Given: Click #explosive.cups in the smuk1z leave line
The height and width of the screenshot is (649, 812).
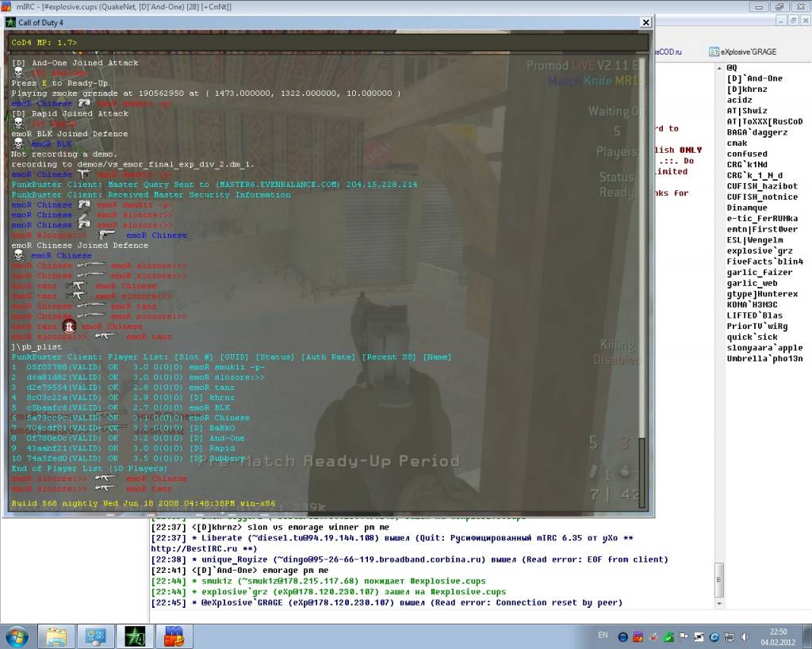Looking at the screenshot, I should [448, 581].
